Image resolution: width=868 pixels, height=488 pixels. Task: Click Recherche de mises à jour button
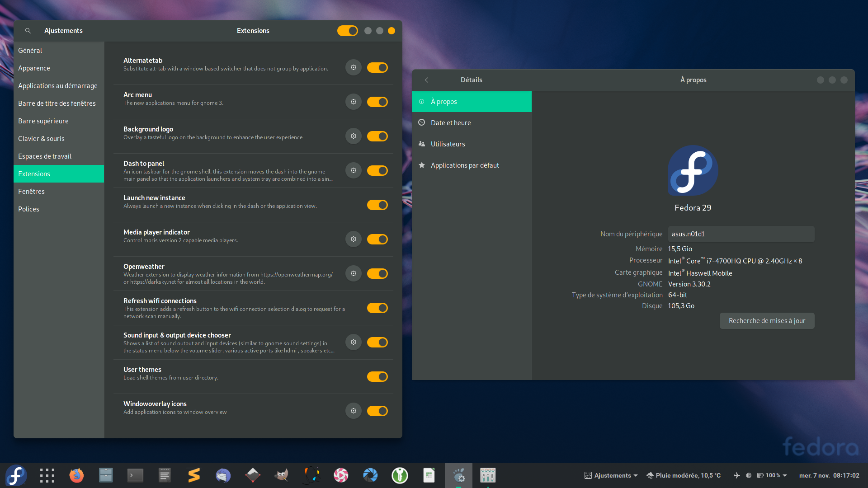pyautogui.click(x=767, y=321)
